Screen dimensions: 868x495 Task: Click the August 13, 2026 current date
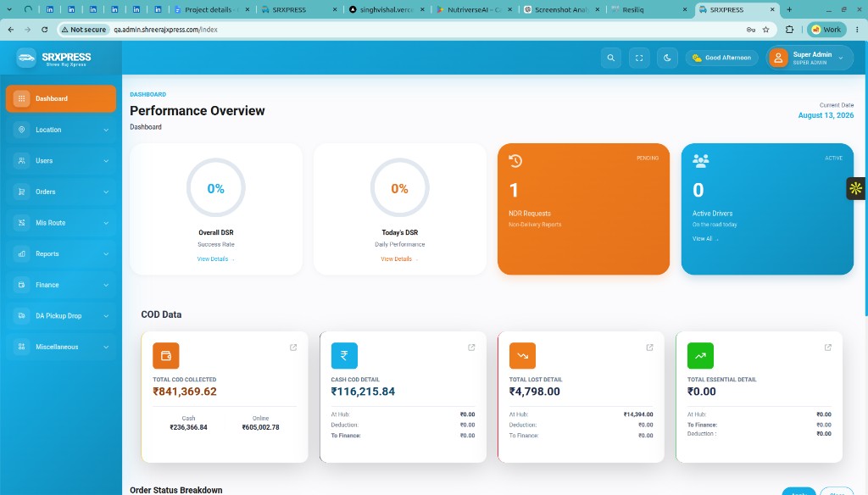pyautogui.click(x=826, y=115)
